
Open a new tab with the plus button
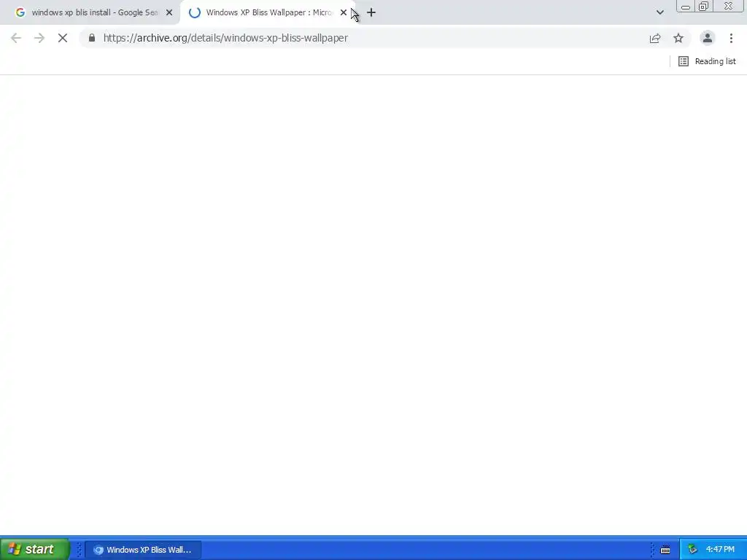(x=371, y=13)
